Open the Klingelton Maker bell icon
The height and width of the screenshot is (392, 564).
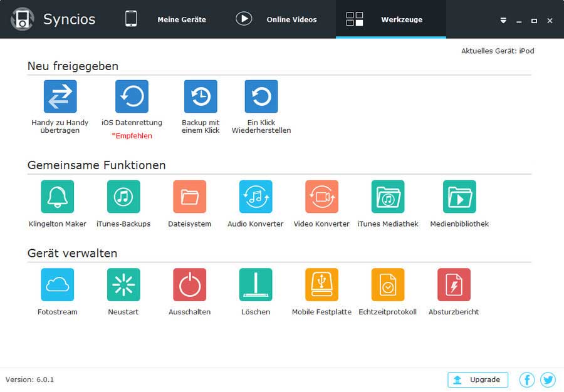(58, 197)
